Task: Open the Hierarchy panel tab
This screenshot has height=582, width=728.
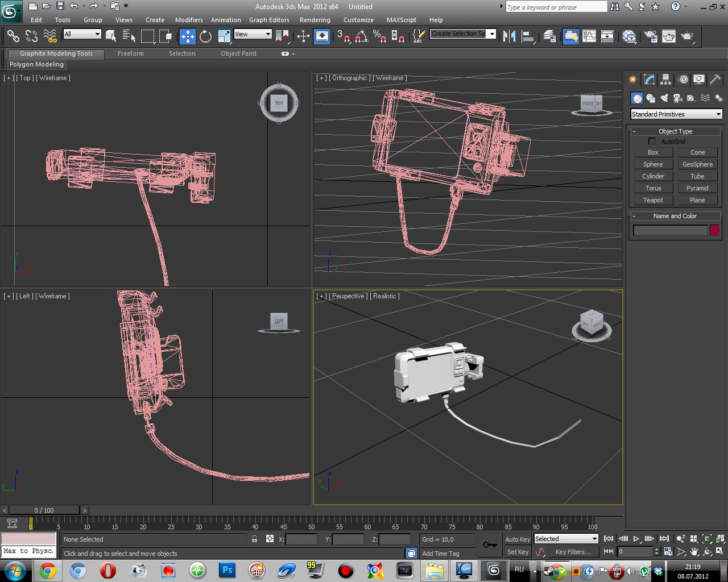Action: pos(665,80)
